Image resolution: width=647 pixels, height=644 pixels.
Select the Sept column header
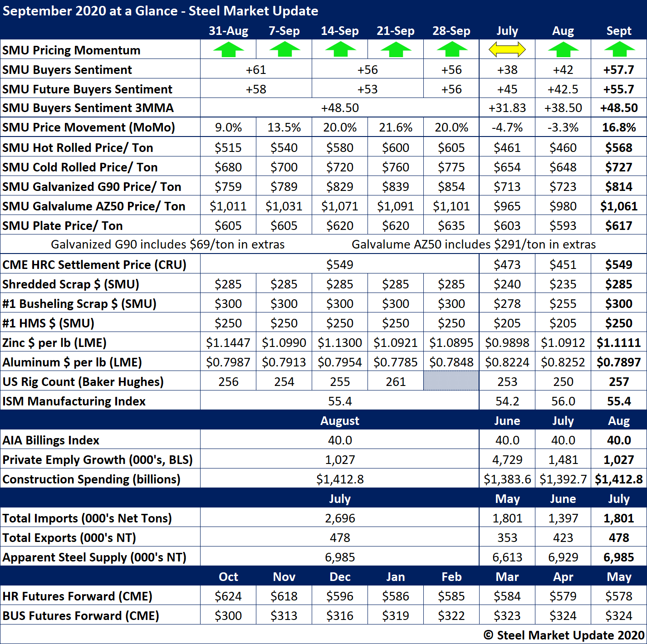(x=619, y=31)
